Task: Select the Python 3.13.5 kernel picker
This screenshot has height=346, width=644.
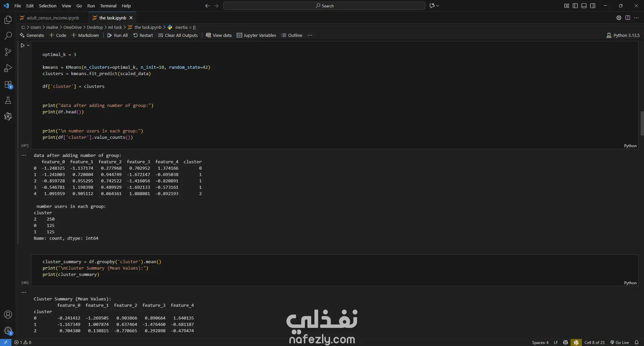Action: point(623,35)
